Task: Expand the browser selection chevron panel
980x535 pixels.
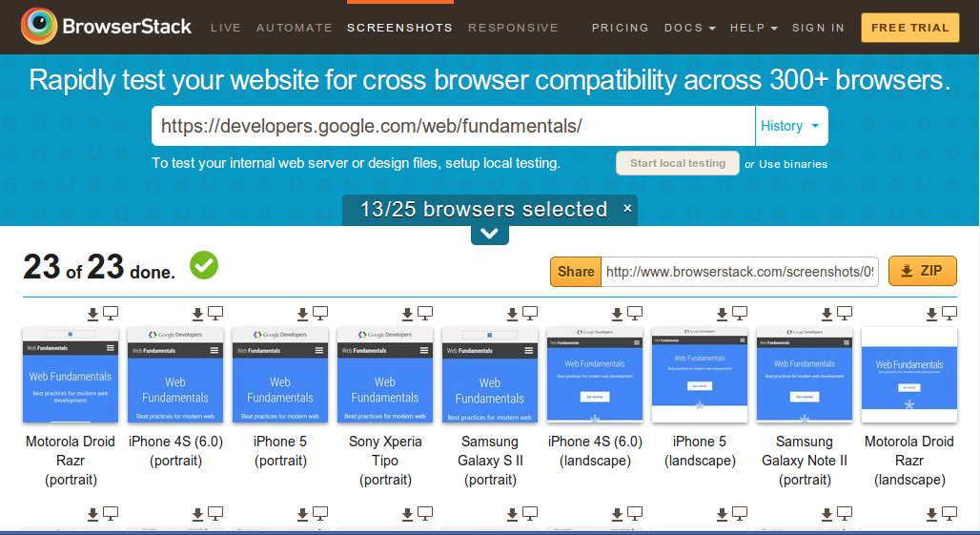Action: 489,234
